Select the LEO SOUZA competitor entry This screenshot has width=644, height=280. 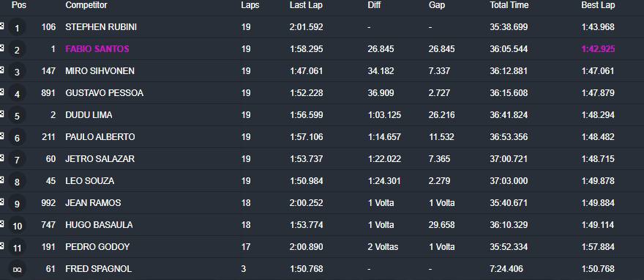[89, 181]
